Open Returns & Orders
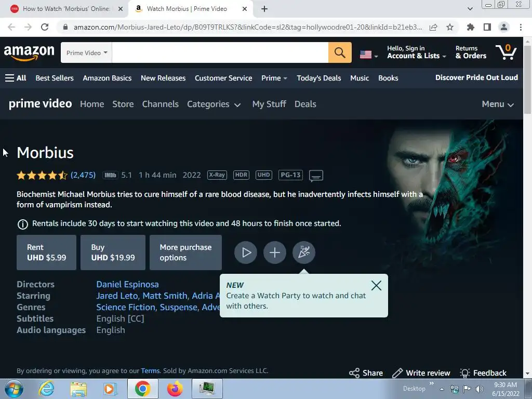532x399 pixels. (471, 52)
